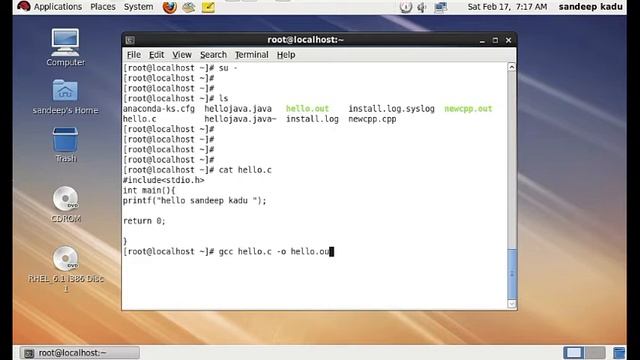Open the System menu
The width and height of the screenshot is (640, 360).
point(138,7)
